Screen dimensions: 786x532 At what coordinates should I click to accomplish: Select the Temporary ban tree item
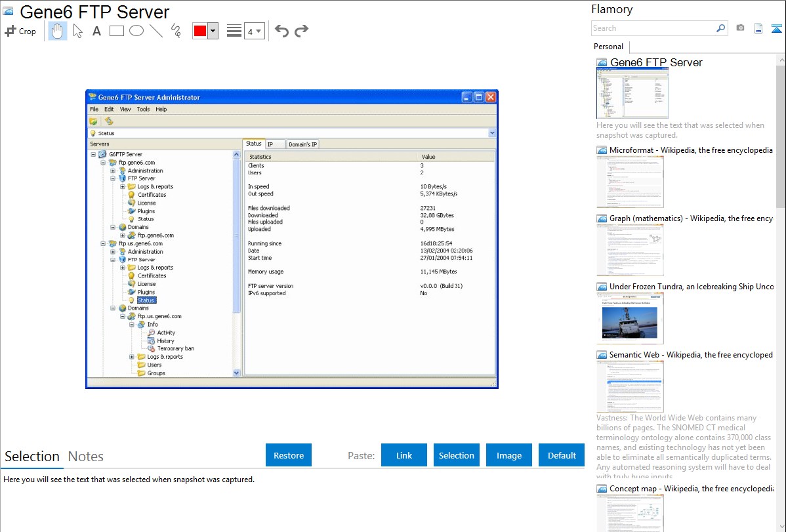[175, 348]
